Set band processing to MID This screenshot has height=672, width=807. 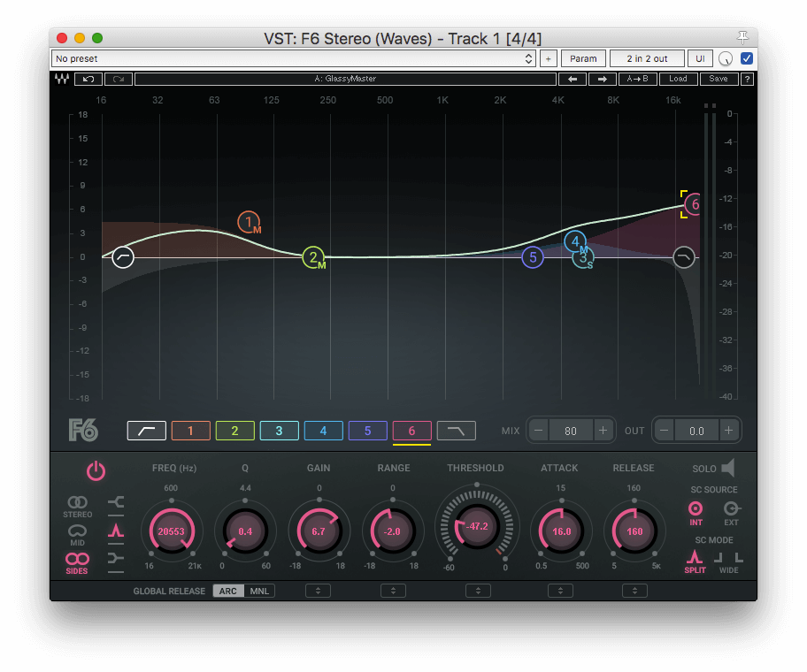[78, 535]
